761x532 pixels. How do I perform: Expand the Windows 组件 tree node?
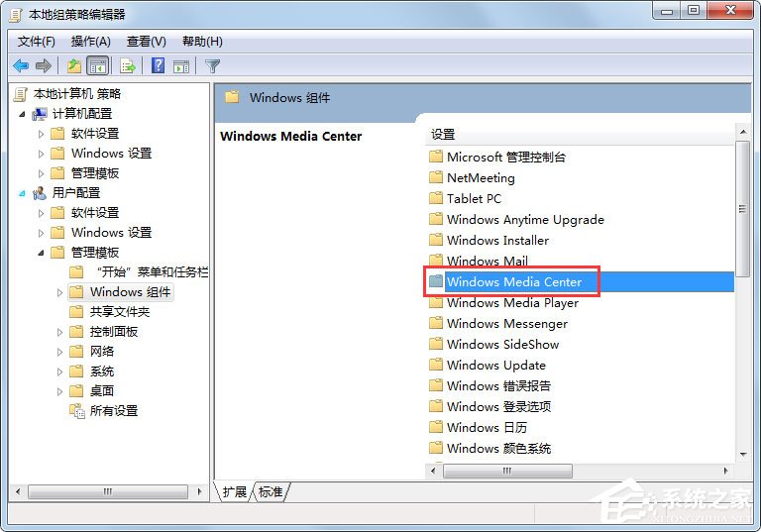[59, 292]
